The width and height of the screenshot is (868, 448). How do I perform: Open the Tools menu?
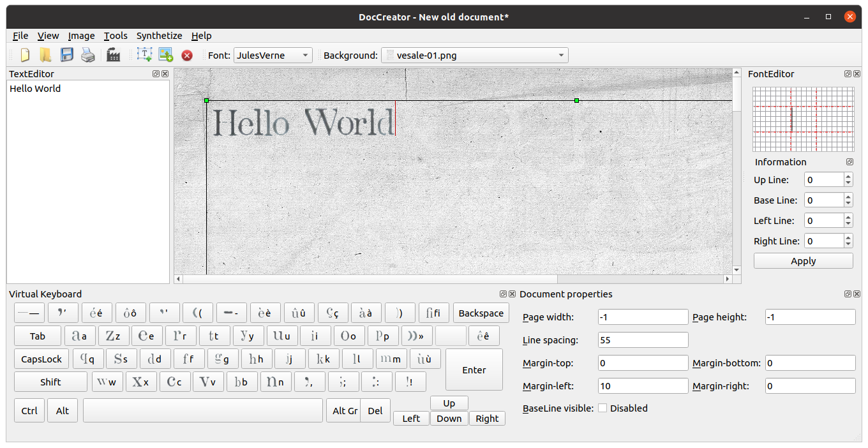[x=116, y=36]
